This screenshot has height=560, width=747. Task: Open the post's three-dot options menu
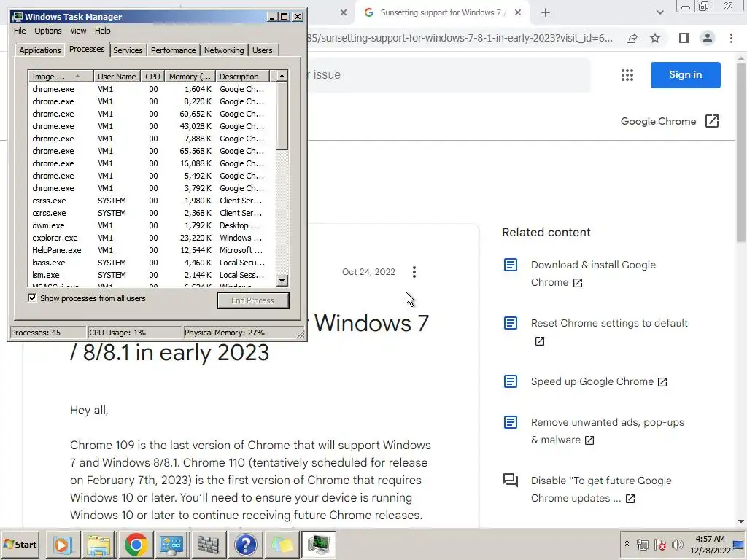414,272
